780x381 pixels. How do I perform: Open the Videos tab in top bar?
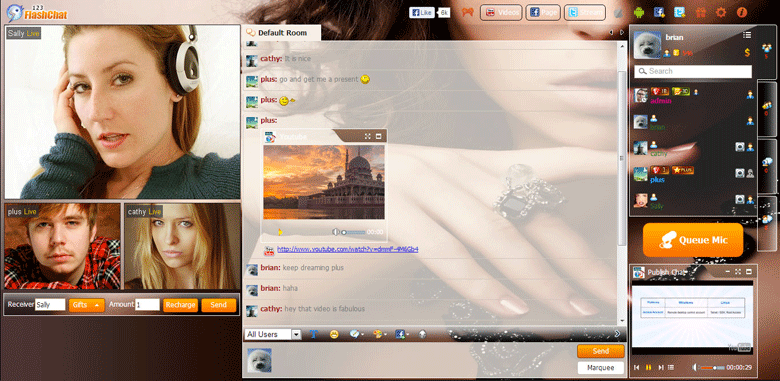[501, 12]
